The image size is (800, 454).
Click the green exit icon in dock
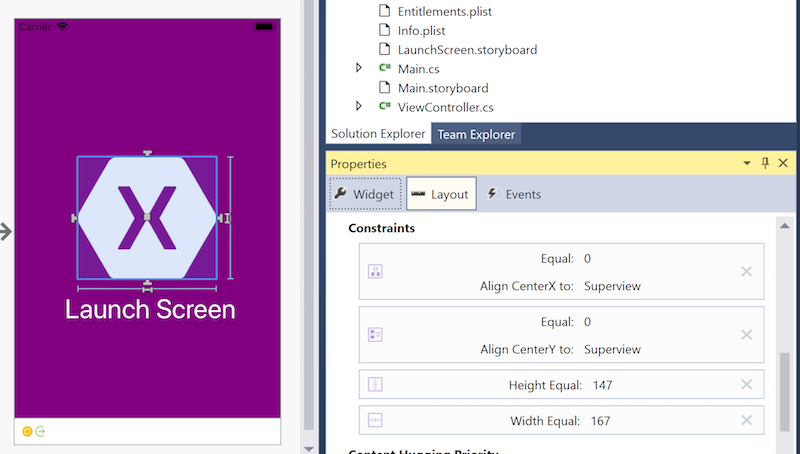[x=40, y=432]
